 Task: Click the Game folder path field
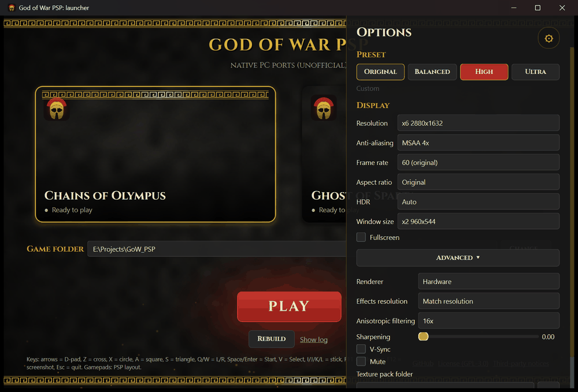(x=217, y=249)
